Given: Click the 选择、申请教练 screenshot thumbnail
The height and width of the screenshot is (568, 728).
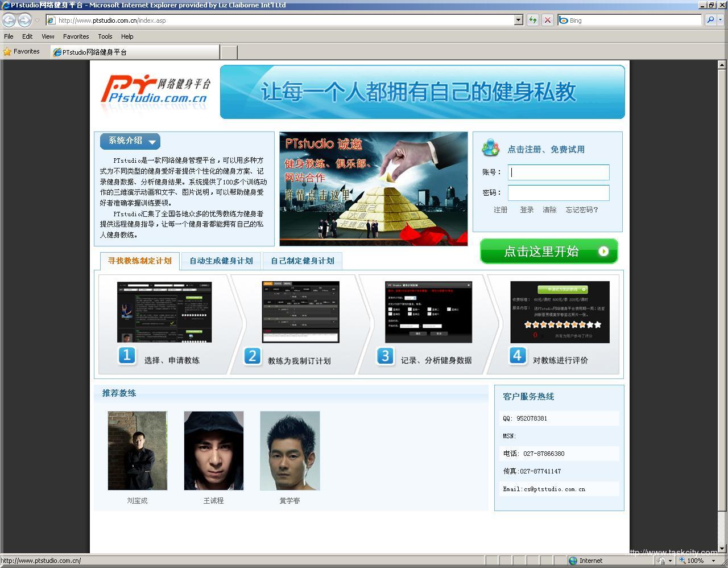Looking at the screenshot, I should click(164, 312).
